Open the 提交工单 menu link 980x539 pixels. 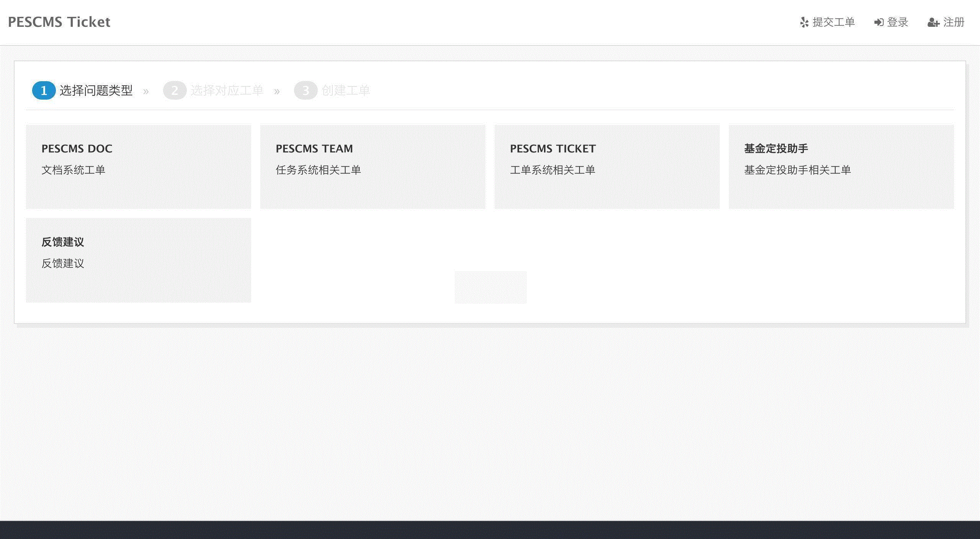point(833,22)
